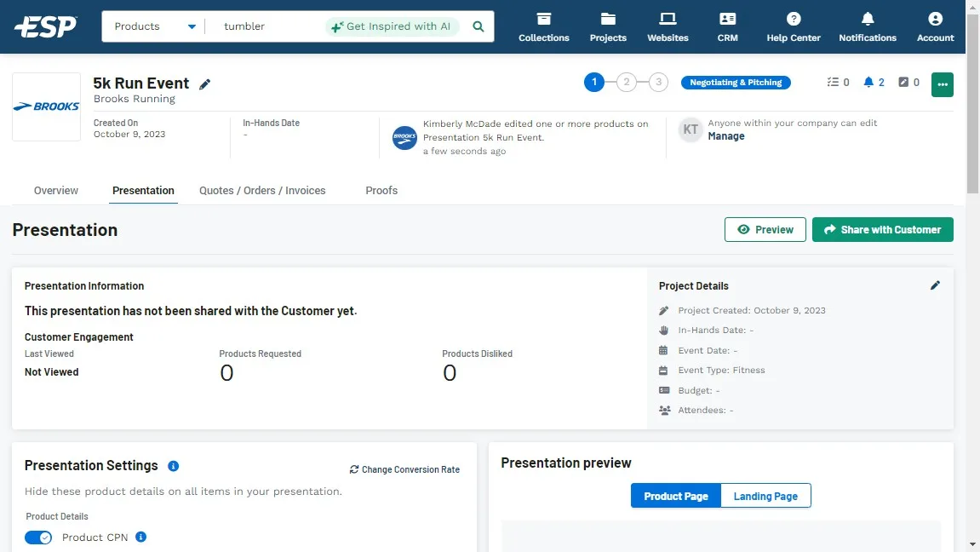The width and height of the screenshot is (980, 552).
Task: Click the Event Type: Fitness text
Action: [x=721, y=370]
